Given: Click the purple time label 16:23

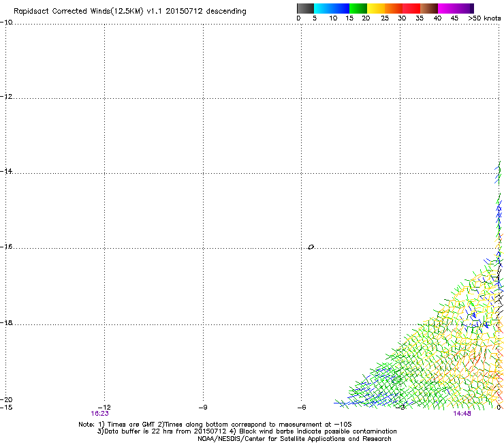Looking at the screenshot, I should (x=99, y=414).
